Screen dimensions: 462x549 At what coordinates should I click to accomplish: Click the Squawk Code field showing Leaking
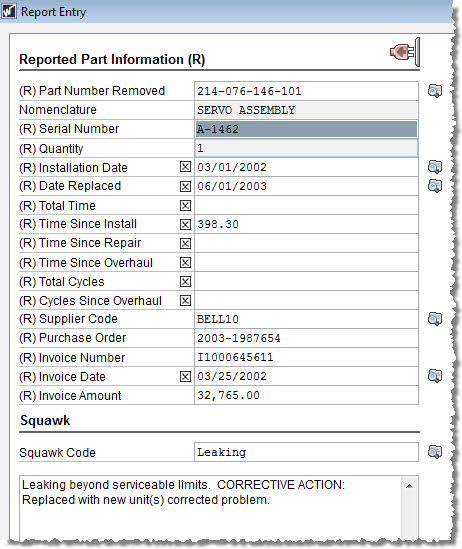point(306,452)
